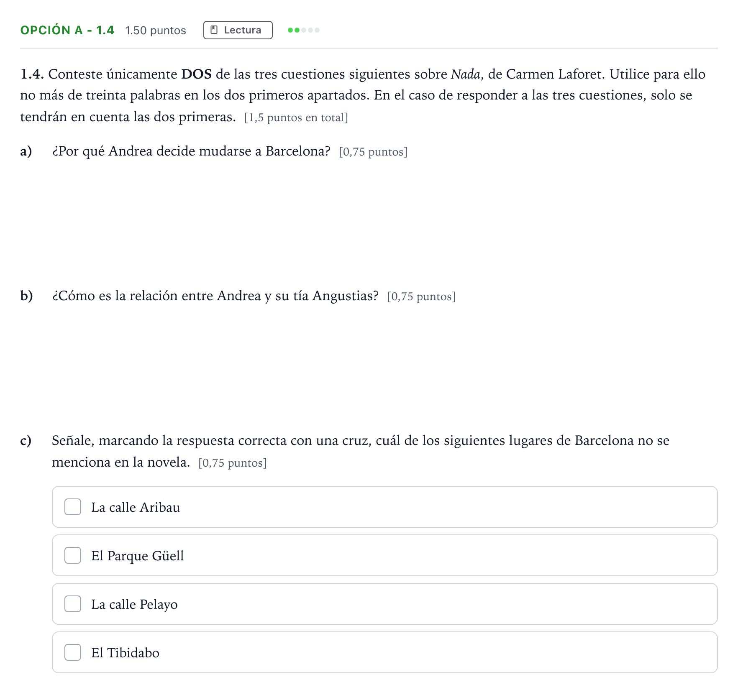
Task: Click question b about tía Angustias
Action: pos(215,296)
